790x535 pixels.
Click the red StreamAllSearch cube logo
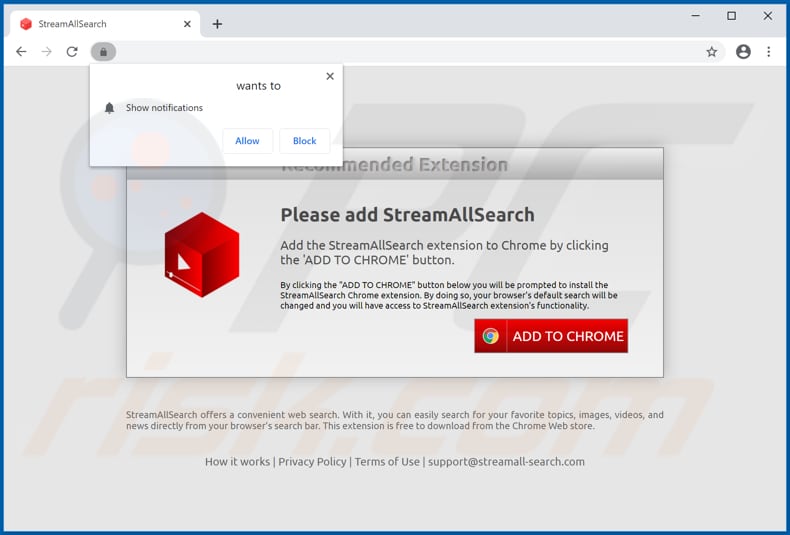[202, 254]
